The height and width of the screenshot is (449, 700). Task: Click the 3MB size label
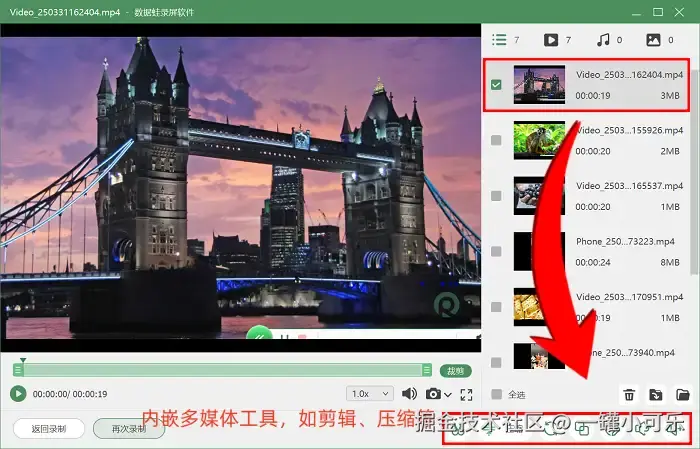[670, 96]
